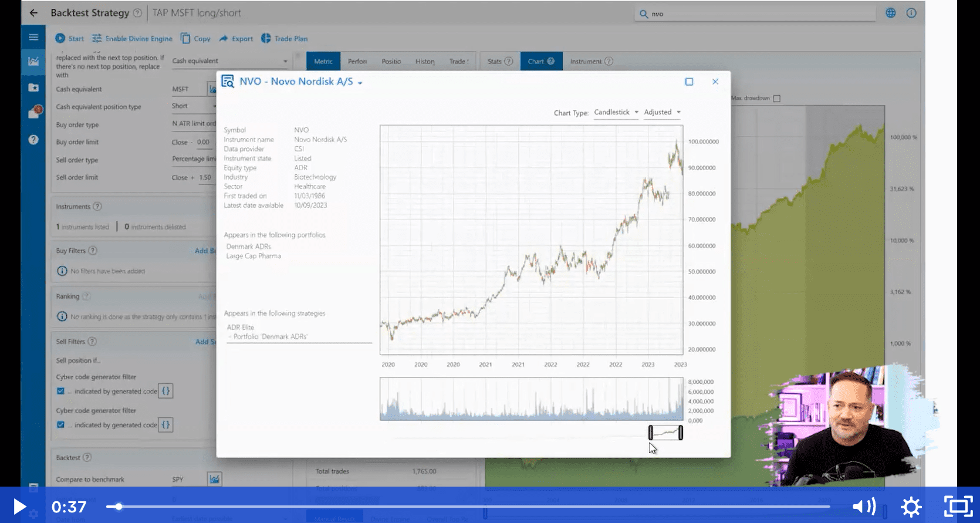Toggle the second Cyber code generator filter checkbox
Screen dimensions: 980x523
[x=60, y=424]
